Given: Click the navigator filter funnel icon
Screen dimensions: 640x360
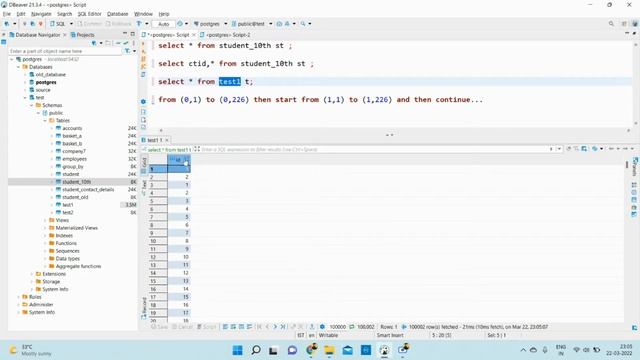Looking at the screenshot, I should [x=127, y=51].
